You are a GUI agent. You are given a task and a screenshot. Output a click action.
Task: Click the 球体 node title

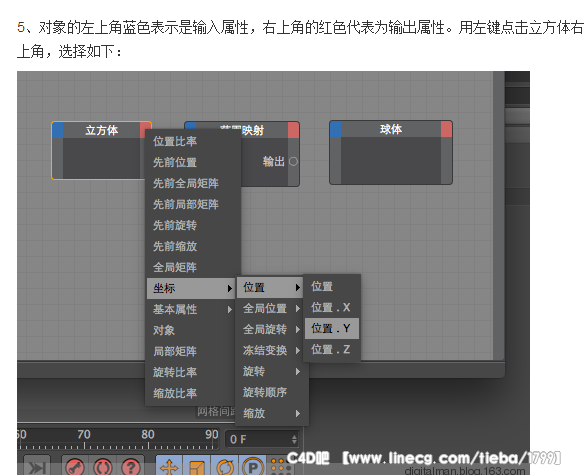(391, 129)
